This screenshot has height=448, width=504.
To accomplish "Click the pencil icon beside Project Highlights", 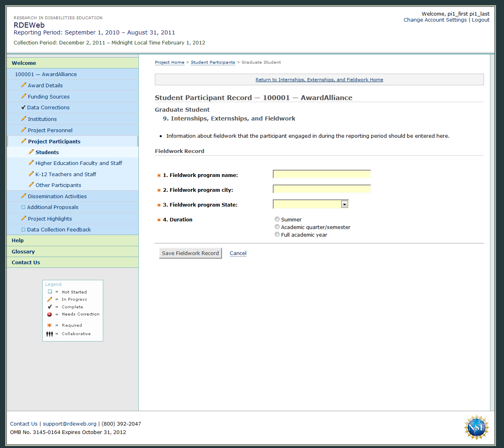I will (x=24, y=218).
